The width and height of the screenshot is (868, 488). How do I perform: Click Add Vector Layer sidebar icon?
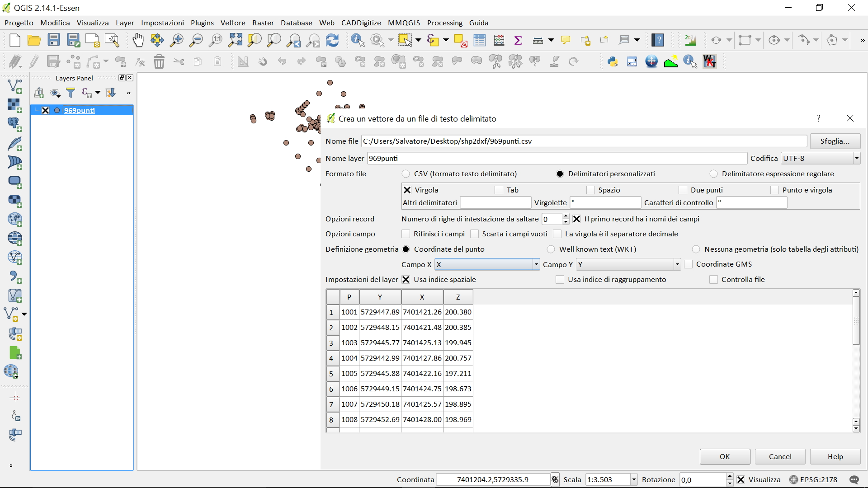point(15,86)
